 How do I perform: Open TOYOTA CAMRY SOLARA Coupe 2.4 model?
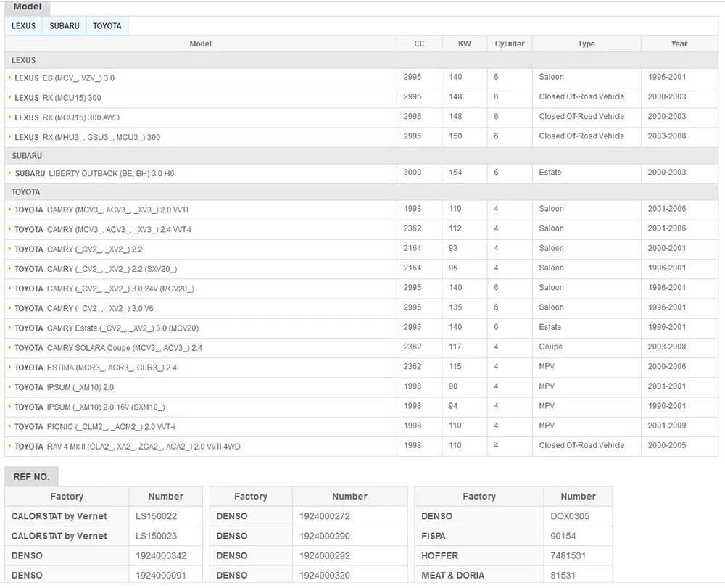click(109, 348)
